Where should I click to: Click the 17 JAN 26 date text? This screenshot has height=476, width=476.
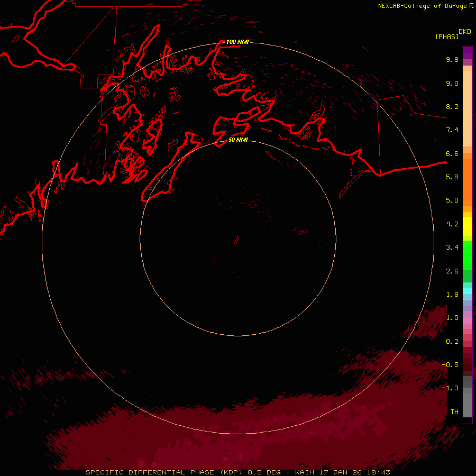pyautogui.click(x=340, y=472)
